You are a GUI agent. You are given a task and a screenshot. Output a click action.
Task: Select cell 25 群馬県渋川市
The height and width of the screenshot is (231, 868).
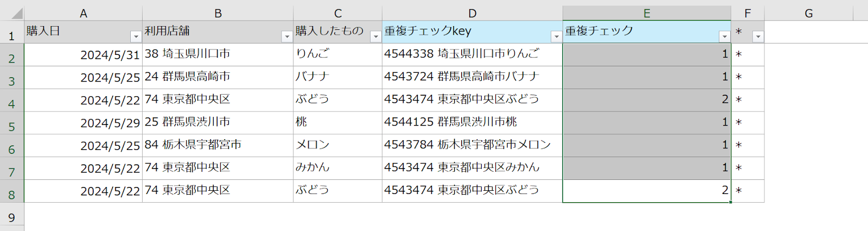coord(218,123)
